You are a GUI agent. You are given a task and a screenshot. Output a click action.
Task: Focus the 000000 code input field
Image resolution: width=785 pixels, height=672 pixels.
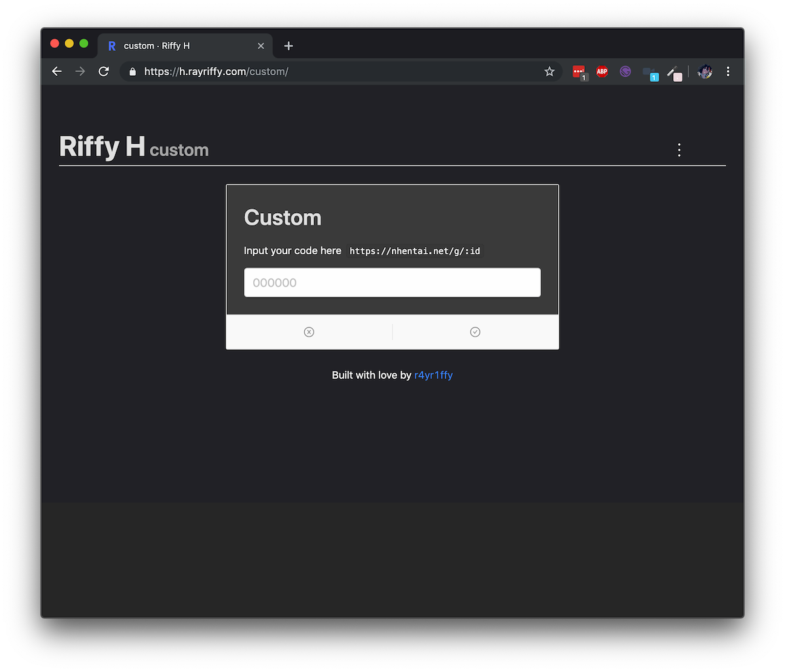coord(392,282)
